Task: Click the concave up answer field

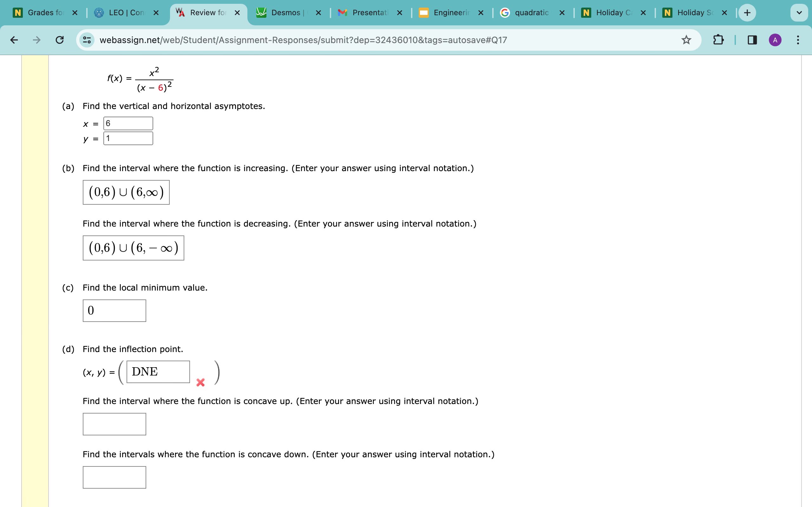Action: click(x=114, y=424)
